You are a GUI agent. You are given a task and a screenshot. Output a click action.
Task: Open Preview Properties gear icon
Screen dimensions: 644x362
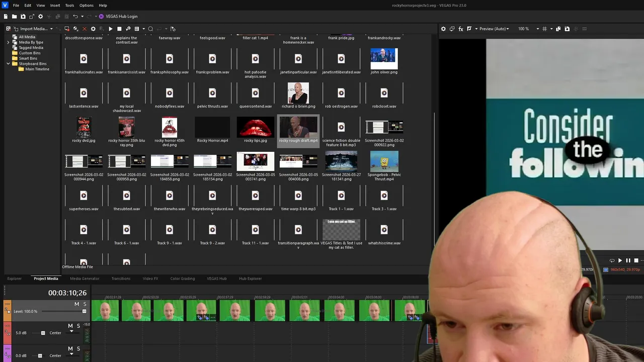tap(443, 29)
